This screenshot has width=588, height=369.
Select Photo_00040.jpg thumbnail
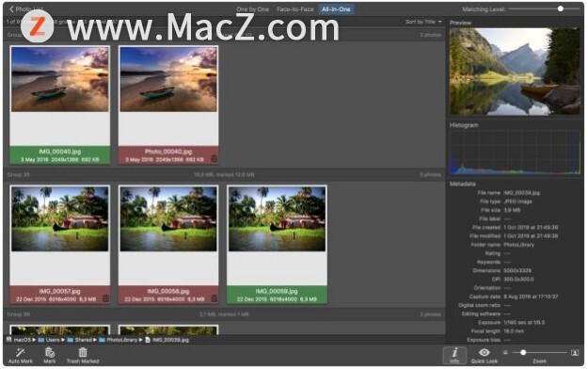click(x=168, y=79)
